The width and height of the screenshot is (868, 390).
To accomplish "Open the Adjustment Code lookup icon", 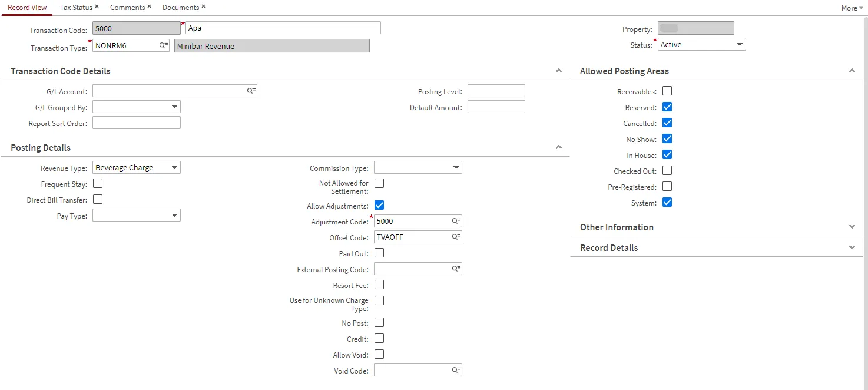I will pos(456,221).
